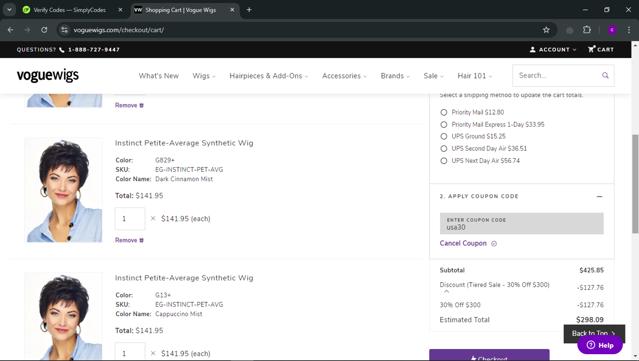Open the Dark Cinnamon Mist wig title
This screenshot has height=361, width=639.
[x=184, y=143]
